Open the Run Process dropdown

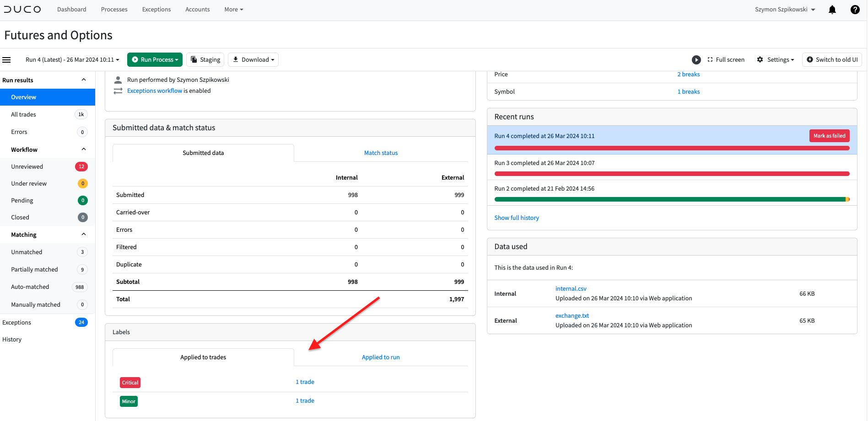[155, 60]
